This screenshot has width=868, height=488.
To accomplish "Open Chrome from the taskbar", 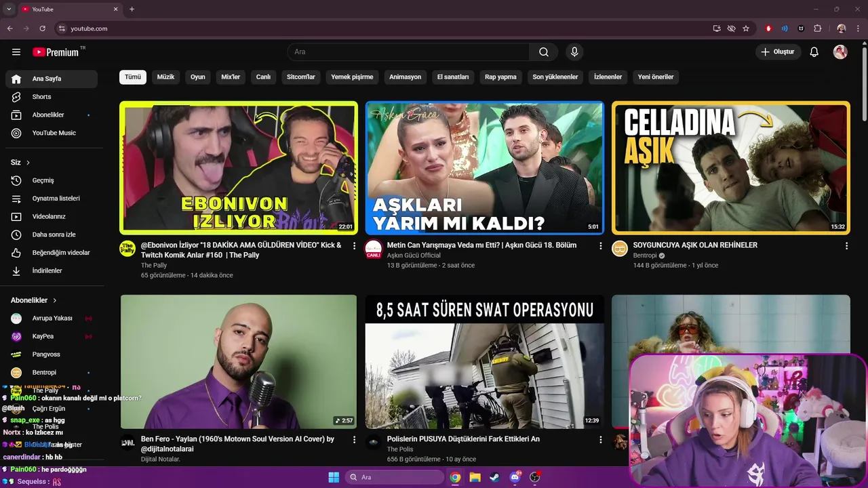I will click(x=455, y=477).
